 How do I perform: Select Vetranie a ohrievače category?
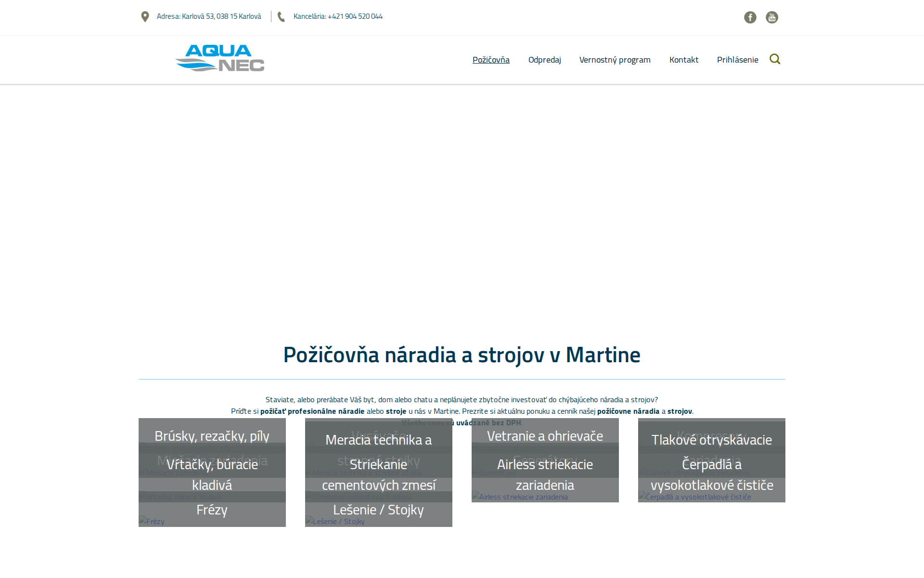[x=545, y=435]
